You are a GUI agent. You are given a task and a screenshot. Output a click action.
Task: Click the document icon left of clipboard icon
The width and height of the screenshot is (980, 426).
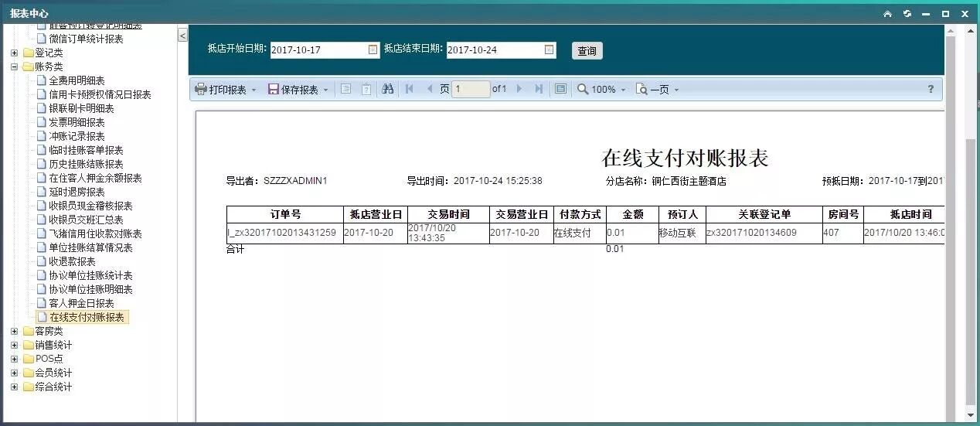345,89
